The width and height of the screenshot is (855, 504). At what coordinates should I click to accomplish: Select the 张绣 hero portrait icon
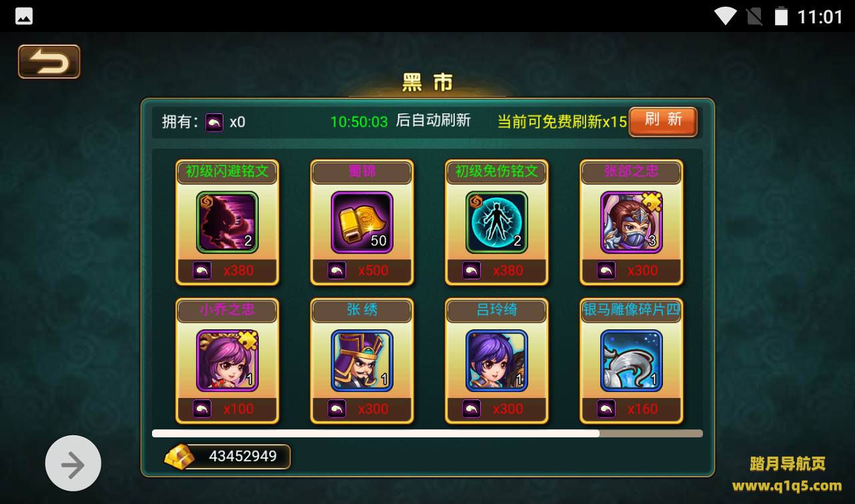361,361
